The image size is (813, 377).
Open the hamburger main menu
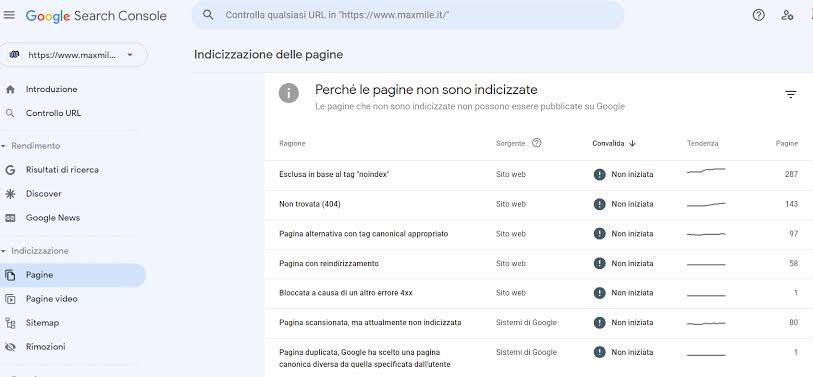pyautogui.click(x=9, y=15)
